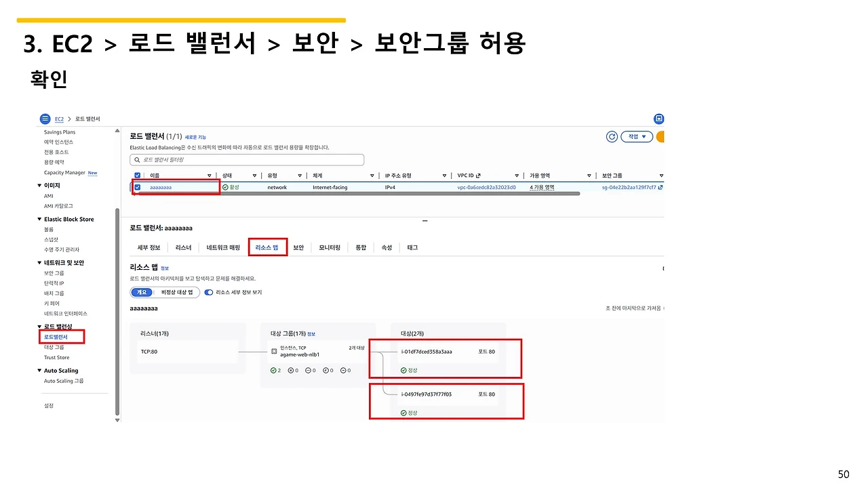Click the magnifier icon in the load balancer filter field

point(138,159)
